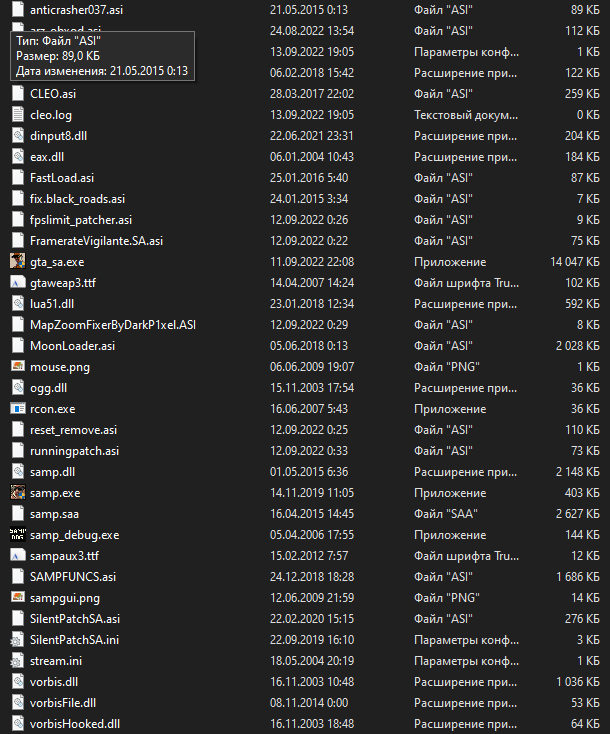Click the type Текстовый докум...
This screenshot has height=734, width=610.
coord(466,115)
